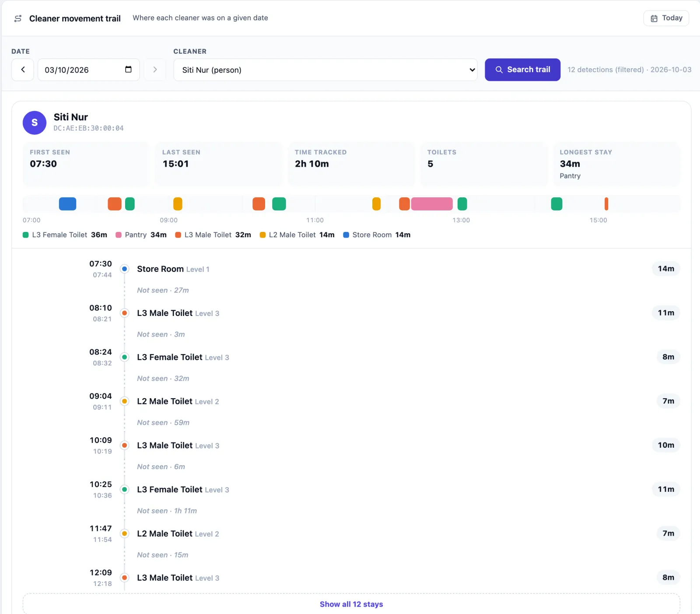Viewport: 700px width, 614px height.
Task: Click the 14m duration badge for Store Room
Action: click(666, 269)
